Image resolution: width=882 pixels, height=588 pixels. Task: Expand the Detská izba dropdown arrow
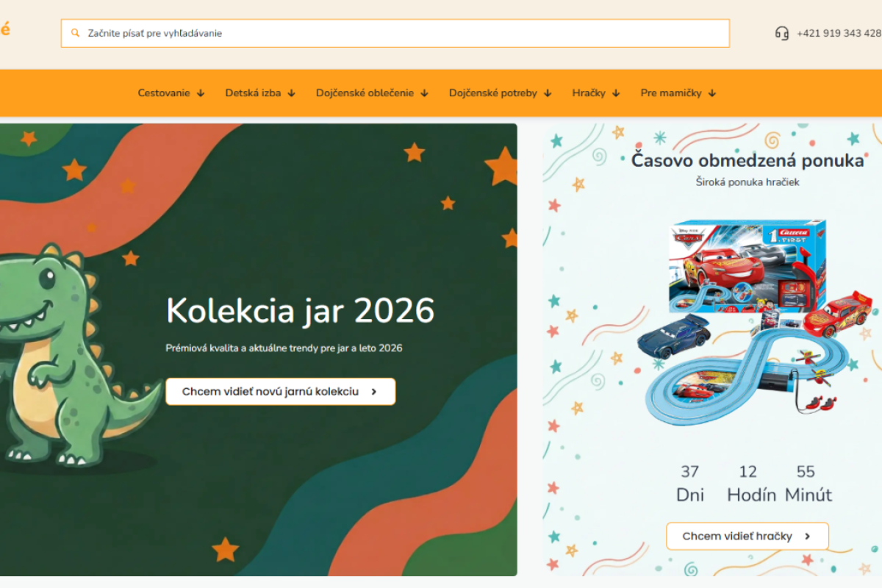pyautogui.click(x=291, y=93)
